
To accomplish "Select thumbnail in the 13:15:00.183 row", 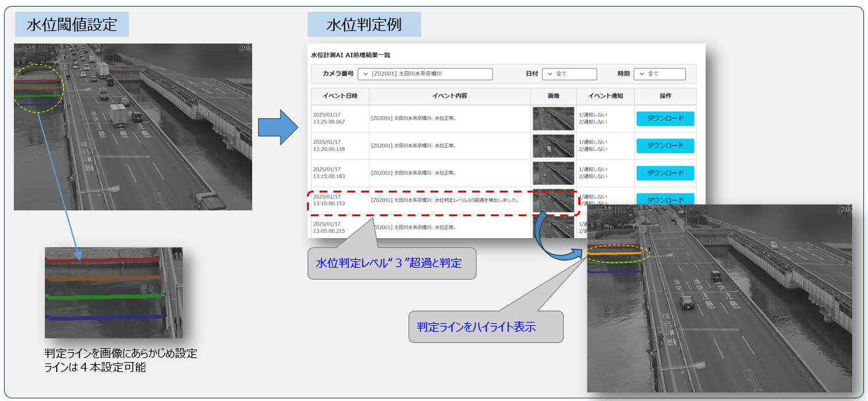I will point(553,173).
